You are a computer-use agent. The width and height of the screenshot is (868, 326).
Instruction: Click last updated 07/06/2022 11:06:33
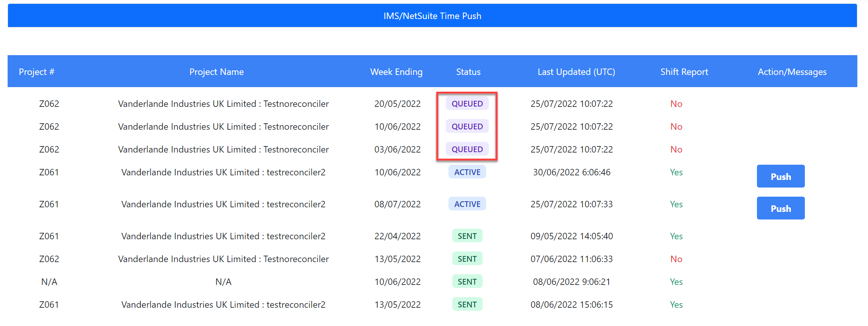click(572, 259)
